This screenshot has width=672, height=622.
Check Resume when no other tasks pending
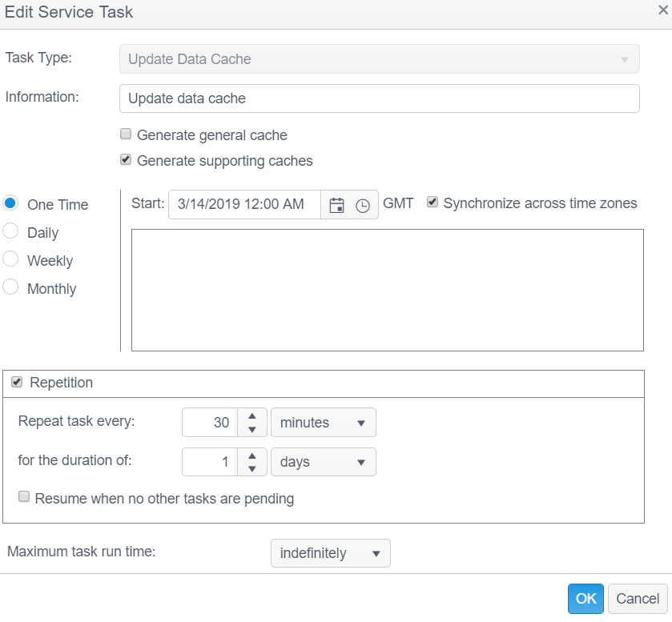[x=24, y=498]
